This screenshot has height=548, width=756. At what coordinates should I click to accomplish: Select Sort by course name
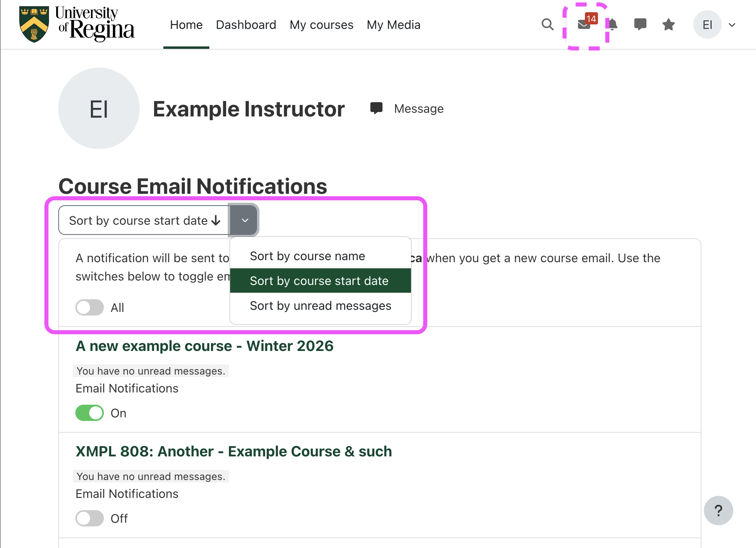(x=307, y=256)
